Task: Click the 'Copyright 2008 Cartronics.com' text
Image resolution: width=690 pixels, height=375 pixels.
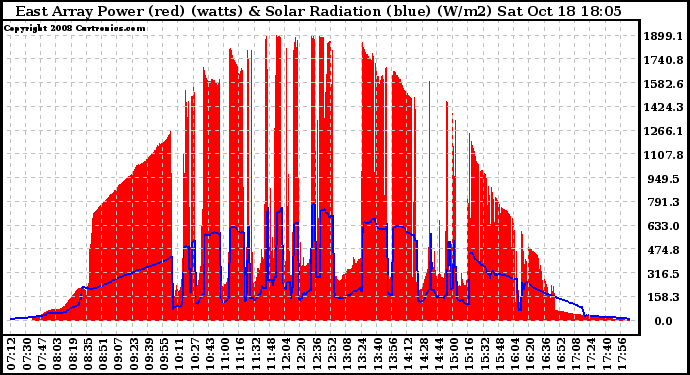Action: (74, 28)
